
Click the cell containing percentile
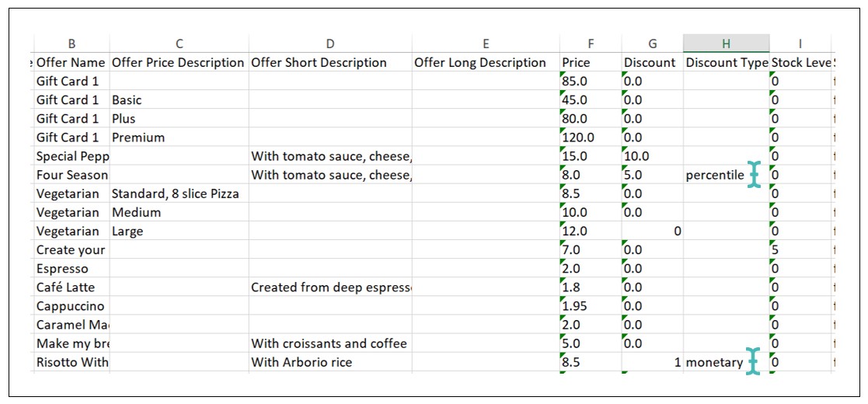(x=714, y=176)
